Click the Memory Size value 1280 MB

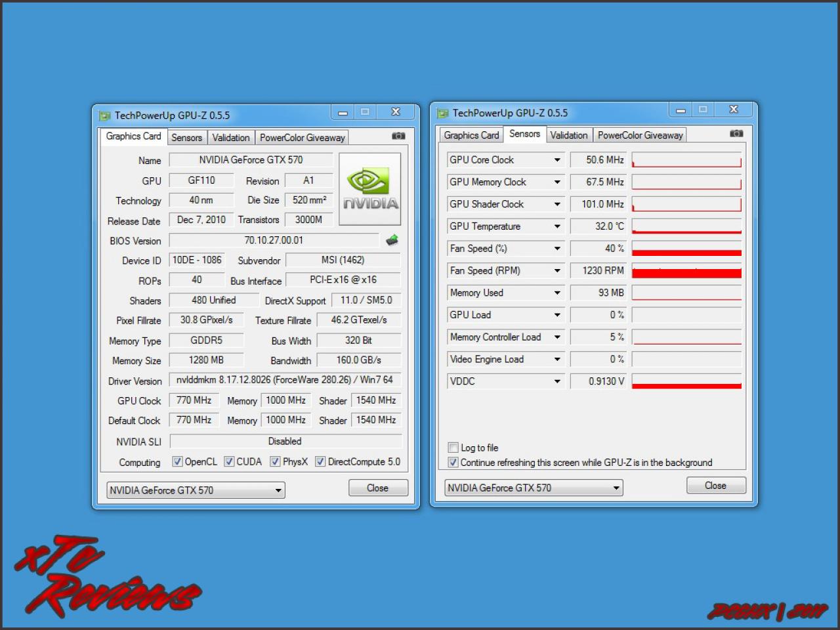pos(206,360)
